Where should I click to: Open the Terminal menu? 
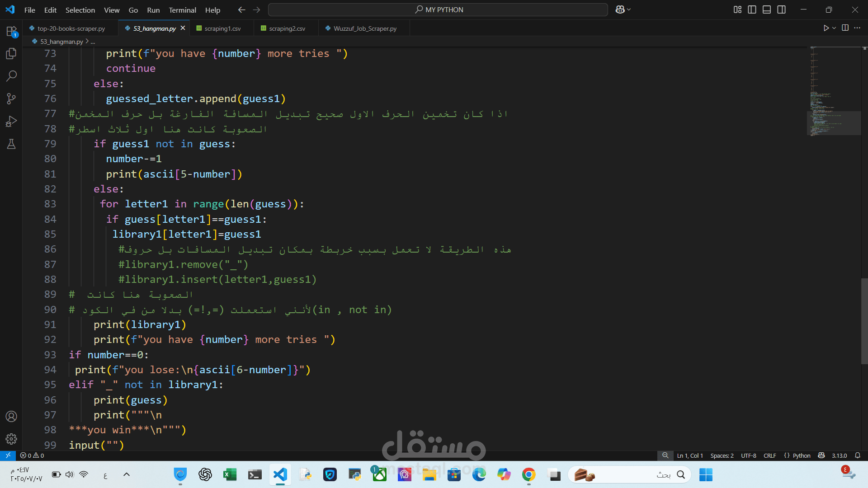(x=182, y=9)
